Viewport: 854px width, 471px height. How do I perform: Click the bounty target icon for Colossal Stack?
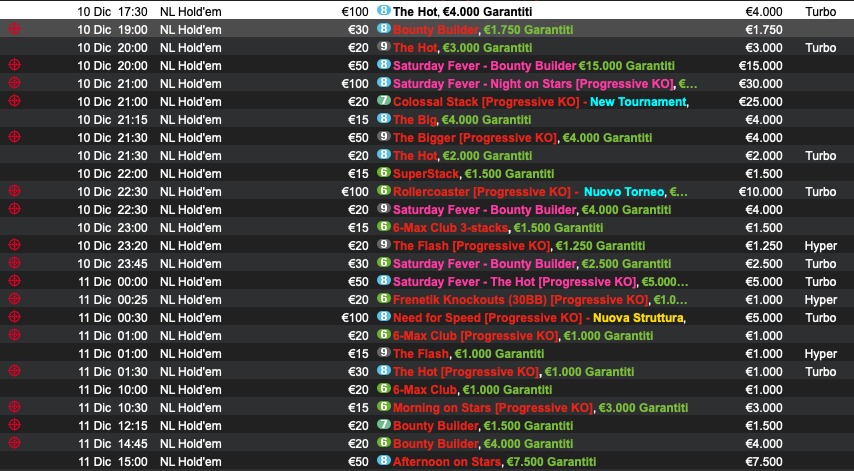(x=14, y=101)
